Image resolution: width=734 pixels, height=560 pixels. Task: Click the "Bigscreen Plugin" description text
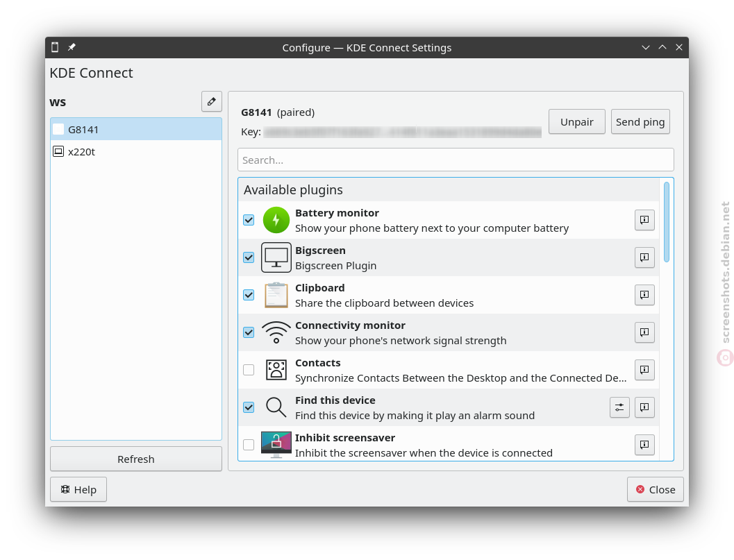click(x=335, y=266)
